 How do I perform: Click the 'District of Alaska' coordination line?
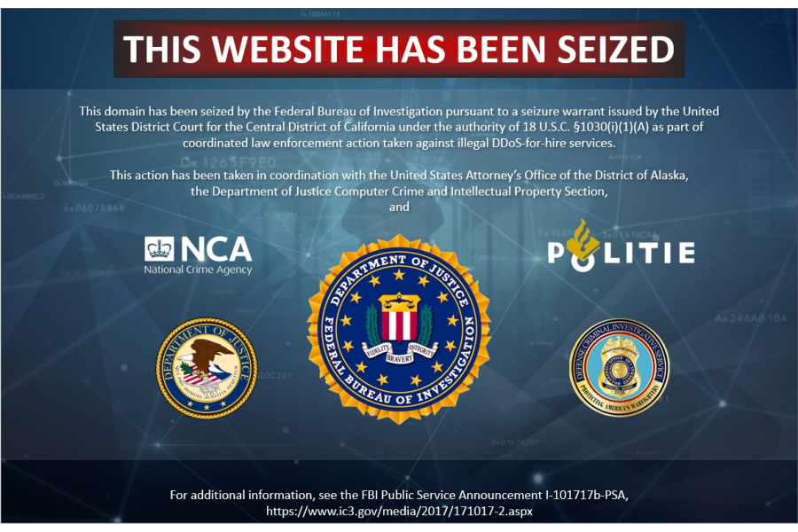pyautogui.click(x=399, y=176)
